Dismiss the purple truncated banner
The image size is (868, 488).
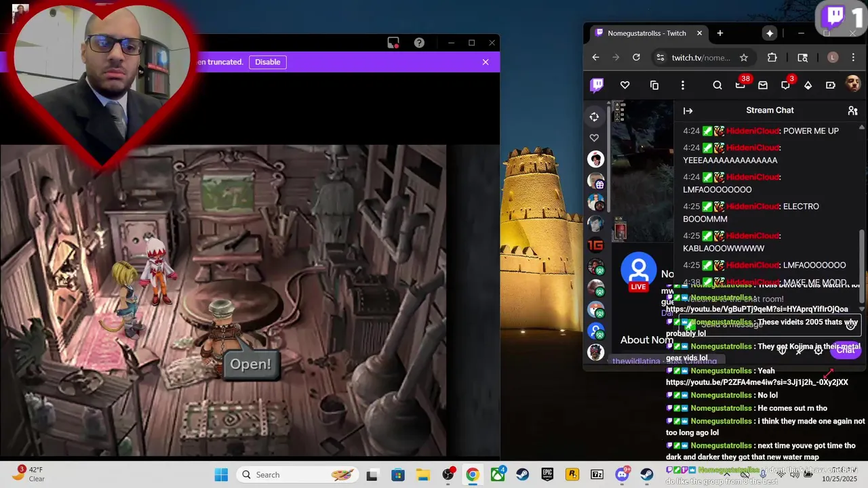pyautogui.click(x=486, y=62)
